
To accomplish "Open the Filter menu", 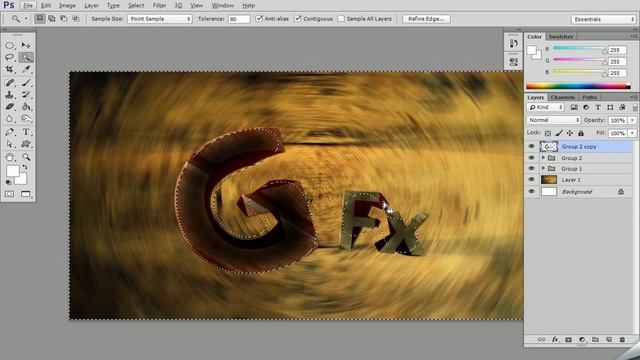I will (159, 5).
